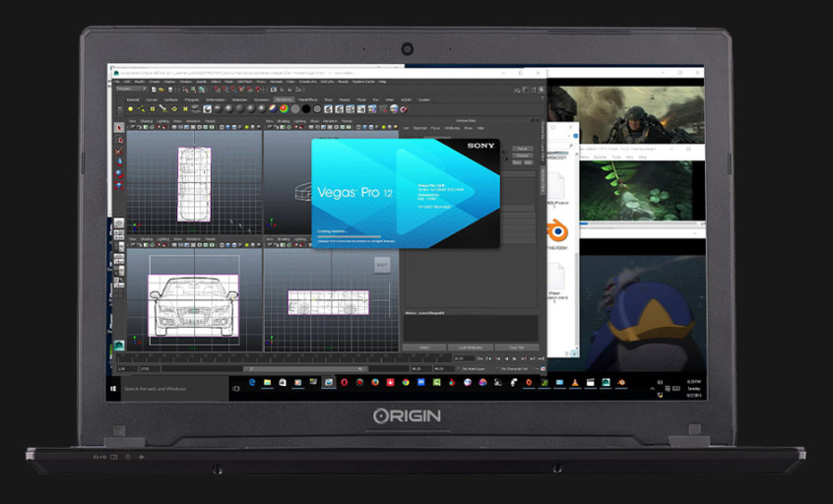Select the arrow Select tool in Maya toolbox
This screenshot has height=504, width=833.
pos(120,127)
